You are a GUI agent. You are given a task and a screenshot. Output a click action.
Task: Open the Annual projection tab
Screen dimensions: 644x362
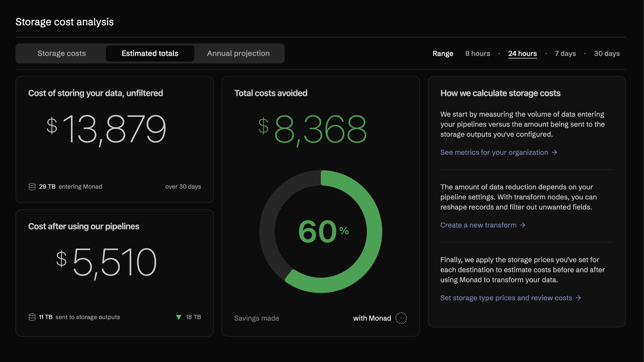click(238, 53)
